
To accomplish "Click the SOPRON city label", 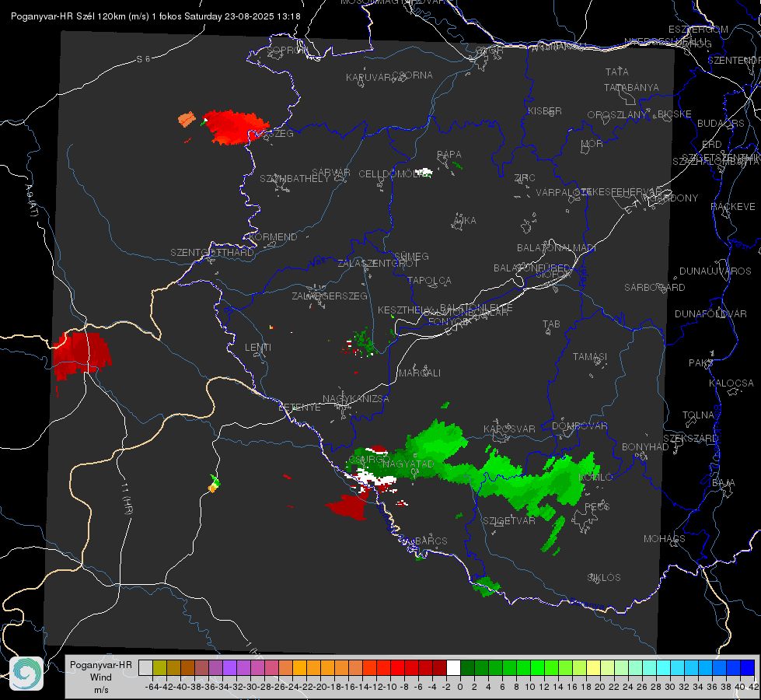I will tap(287, 50).
